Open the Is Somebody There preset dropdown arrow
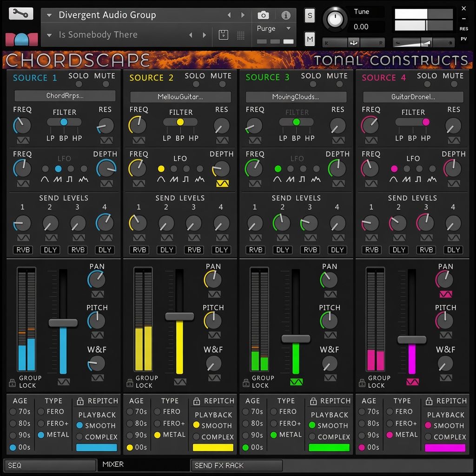The width and height of the screenshot is (476, 476). pos(49,35)
